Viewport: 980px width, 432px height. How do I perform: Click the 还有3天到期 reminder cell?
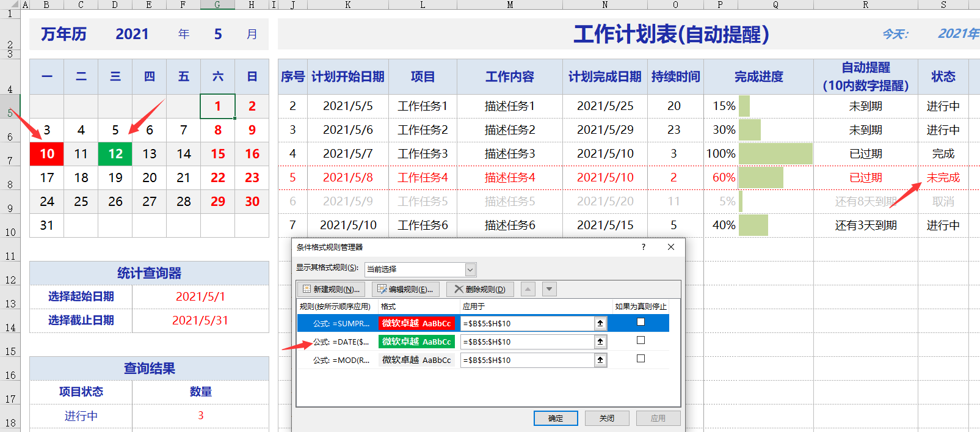(x=866, y=225)
